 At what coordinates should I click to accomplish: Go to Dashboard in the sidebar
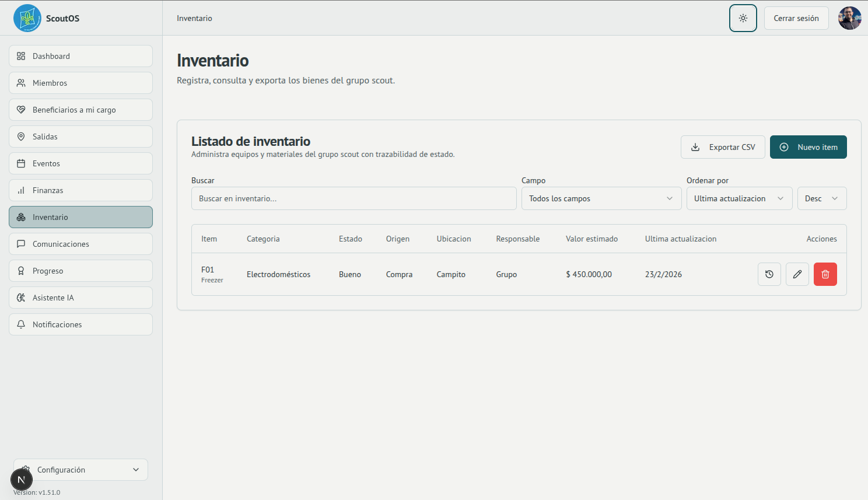[x=80, y=56]
